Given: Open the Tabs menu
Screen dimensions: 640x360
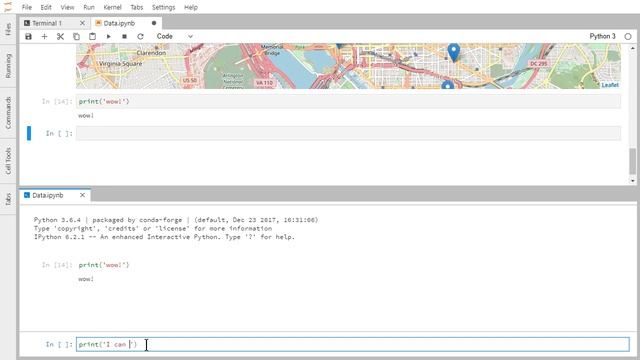Looking at the screenshot, I should click(137, 7).
